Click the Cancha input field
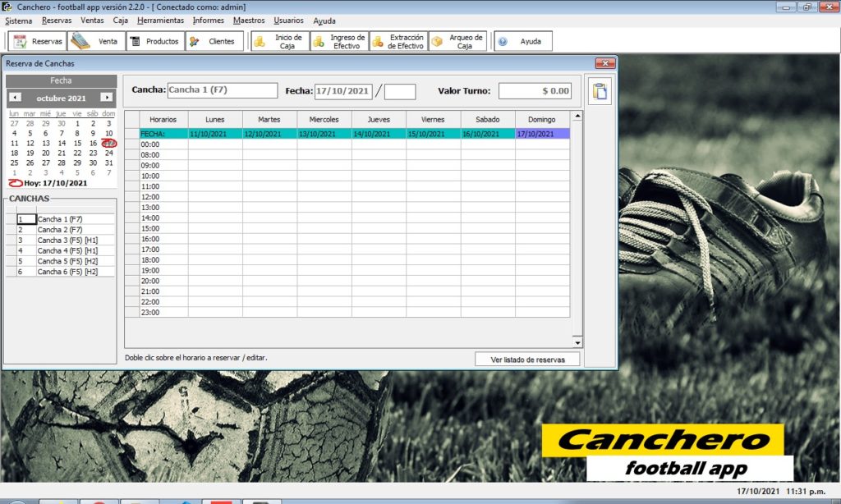Viewport: 841px width, 504px height. [x=223, y=90]
